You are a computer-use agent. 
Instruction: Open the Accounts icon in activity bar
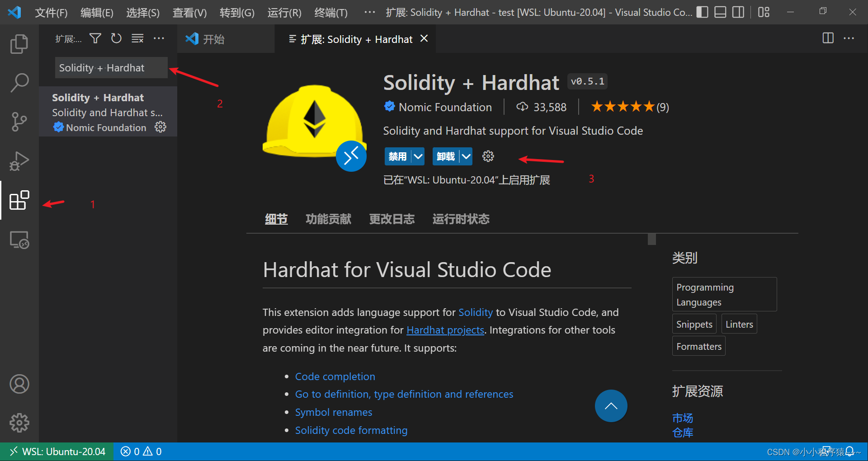point(19,384)
